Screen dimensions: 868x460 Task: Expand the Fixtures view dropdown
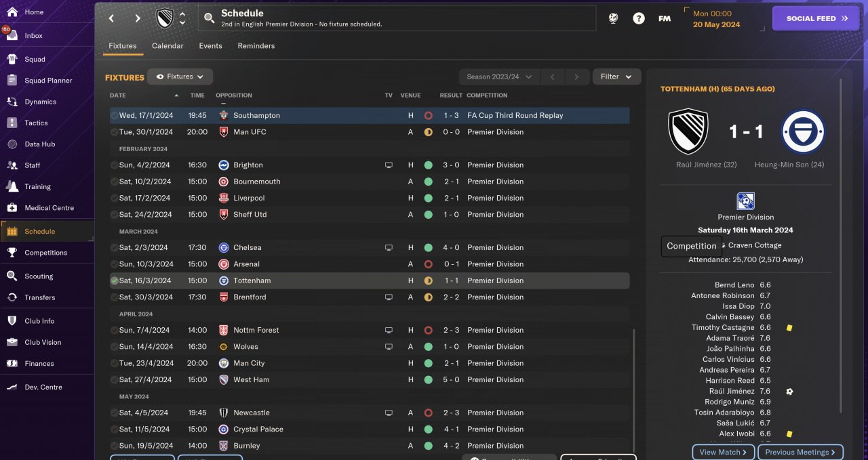click(x=180, y=77)
